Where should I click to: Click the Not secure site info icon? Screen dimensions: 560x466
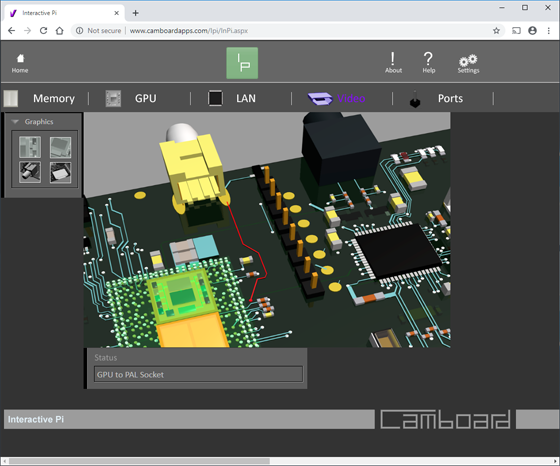tap(80, 31)
